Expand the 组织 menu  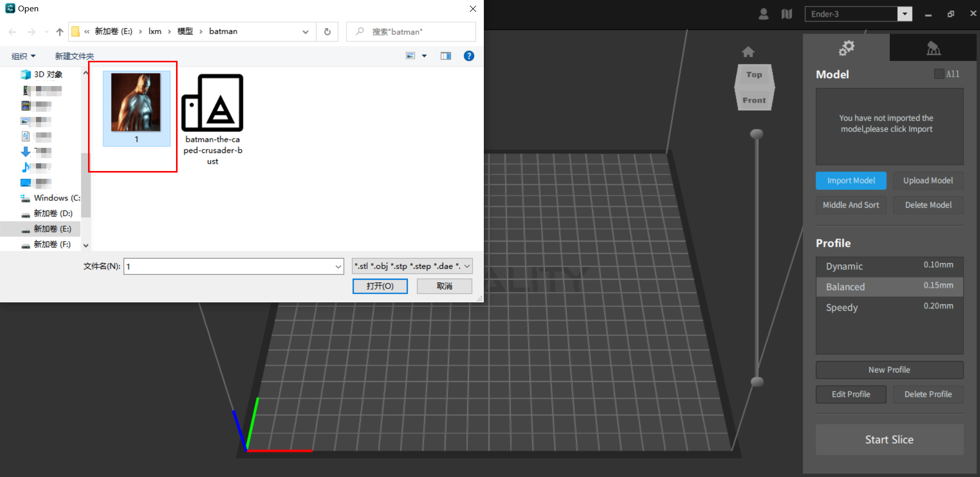coord(23,56)
